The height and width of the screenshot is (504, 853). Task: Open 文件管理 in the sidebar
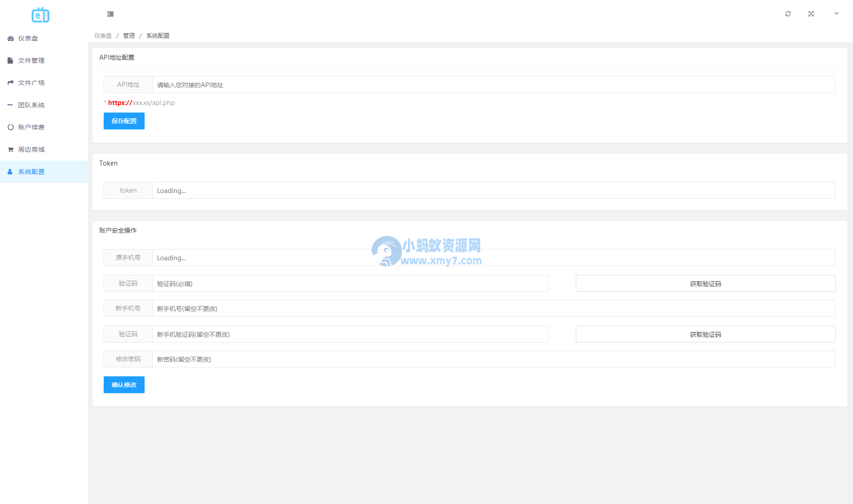click(44, 60)
